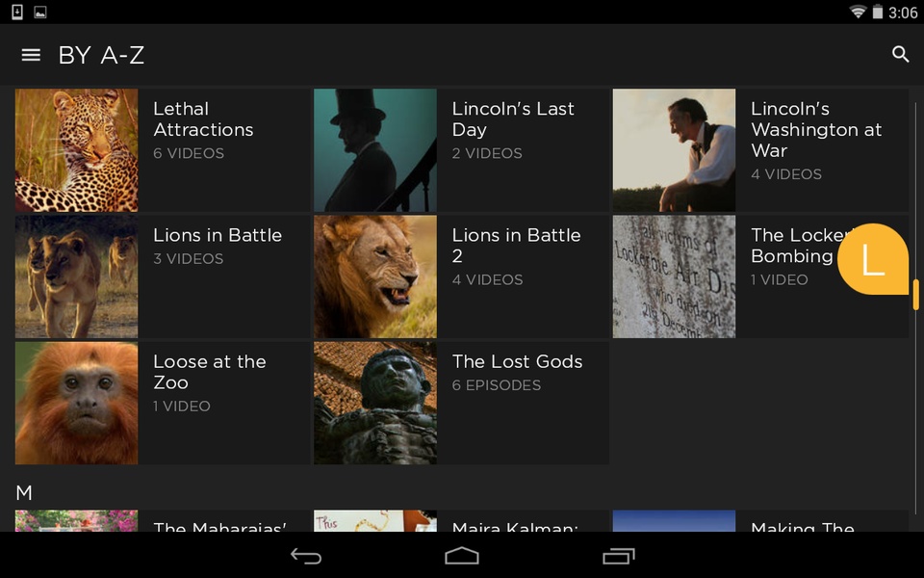Click the yellow fast-scroll handle
924x578 pixels.
(x=915, y=295)
